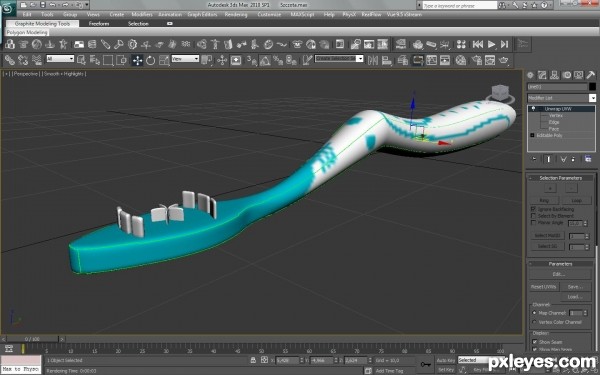The height and width of the screenshot is (375, 600).
Task: Click the keyword search input field
Action: 460,5
